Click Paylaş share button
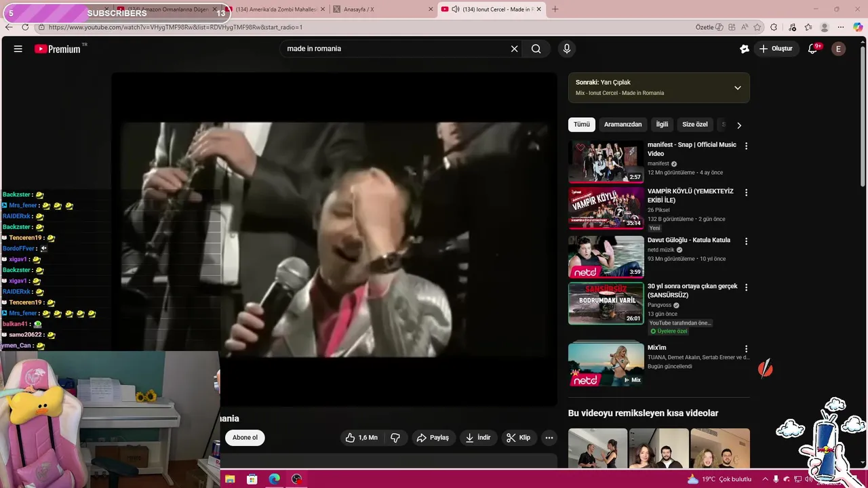 click(x=433, y=438)
